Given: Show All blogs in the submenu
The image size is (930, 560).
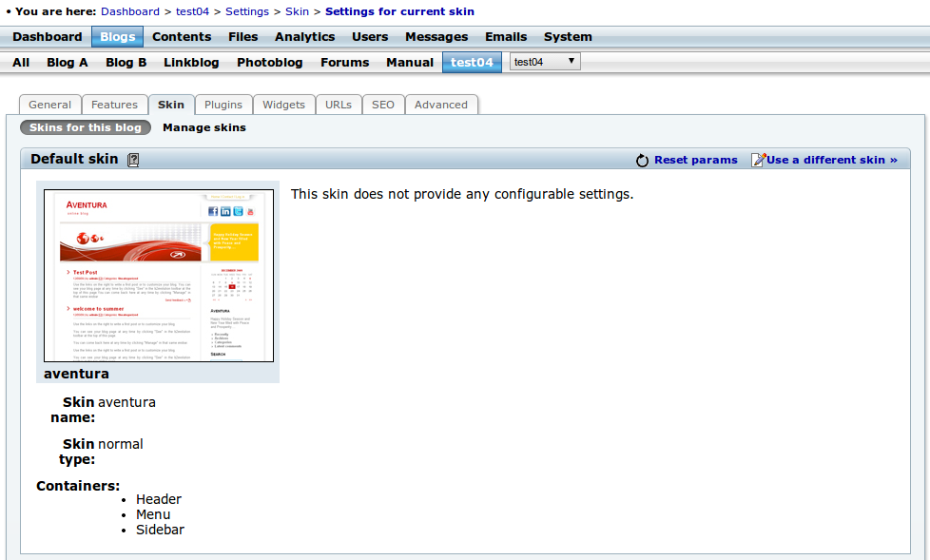Looking at the screenshot, I should pos(21,63).
